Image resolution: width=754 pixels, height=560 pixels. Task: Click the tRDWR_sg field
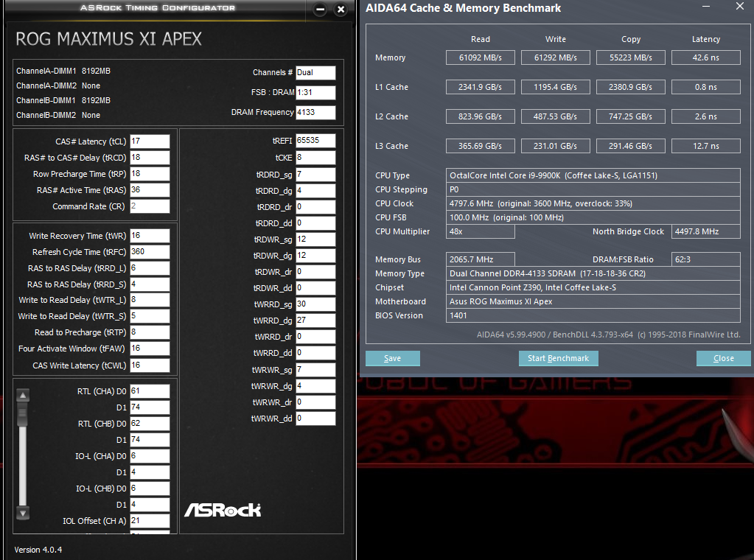coord(315,239)
